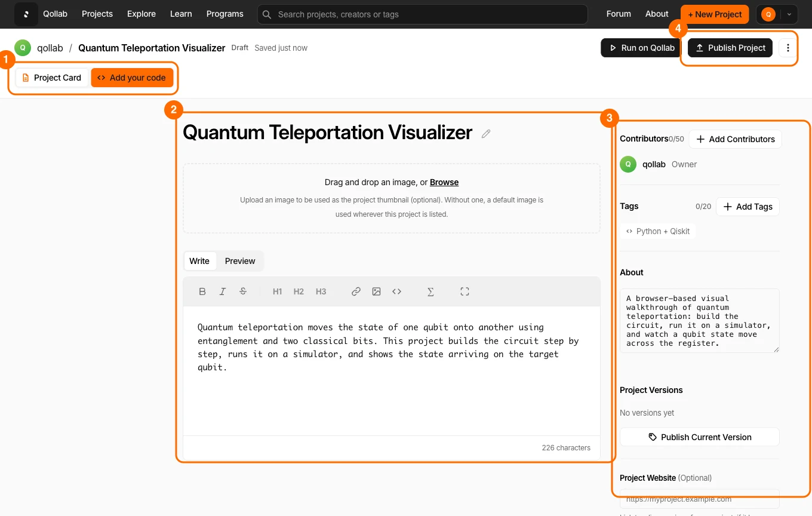Click the Saved just now status text
The image size is (812, 516).
coord(281,48)
